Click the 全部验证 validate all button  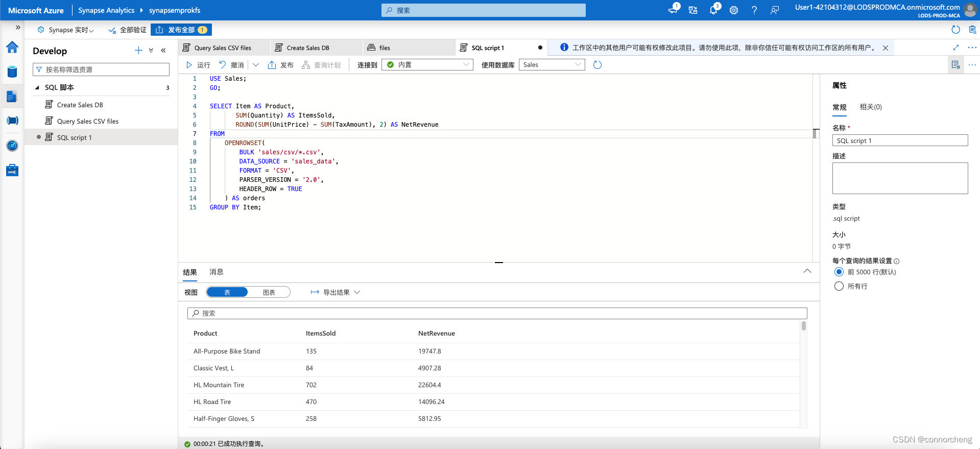click(x=128, y=30)
